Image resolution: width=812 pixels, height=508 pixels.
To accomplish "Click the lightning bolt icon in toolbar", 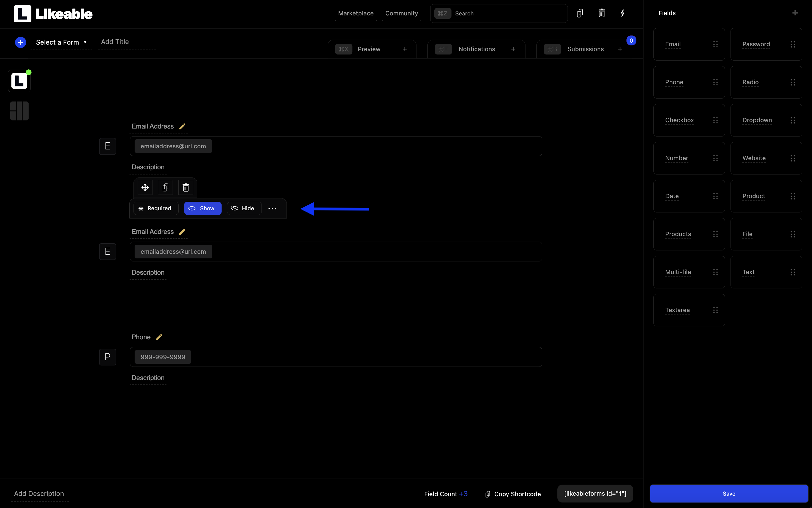I will (622, 13).
